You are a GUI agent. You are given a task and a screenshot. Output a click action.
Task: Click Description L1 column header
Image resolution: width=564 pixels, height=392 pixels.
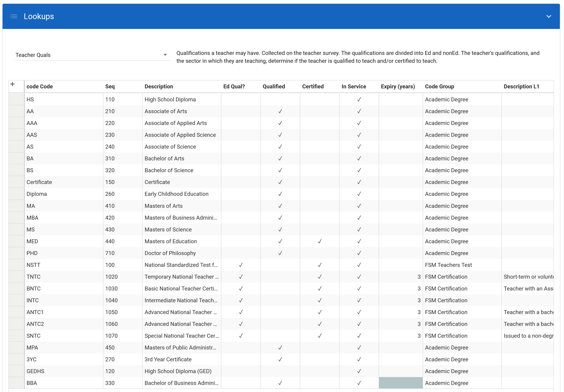point(521,86)
